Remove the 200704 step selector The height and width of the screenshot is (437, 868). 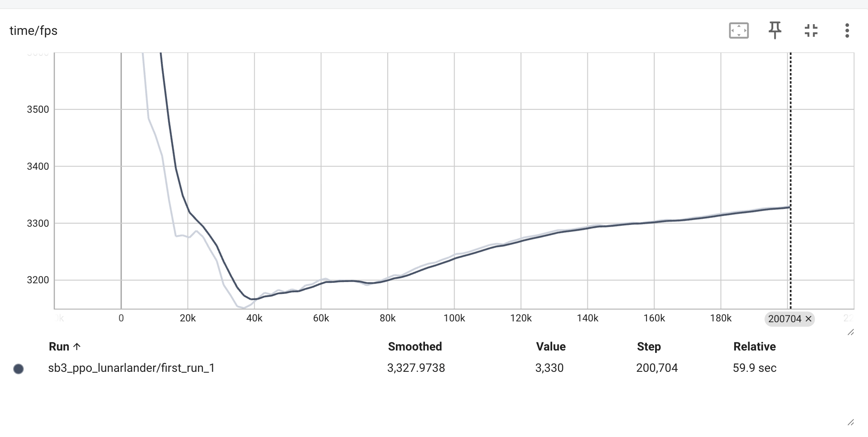tap(809, 319)
